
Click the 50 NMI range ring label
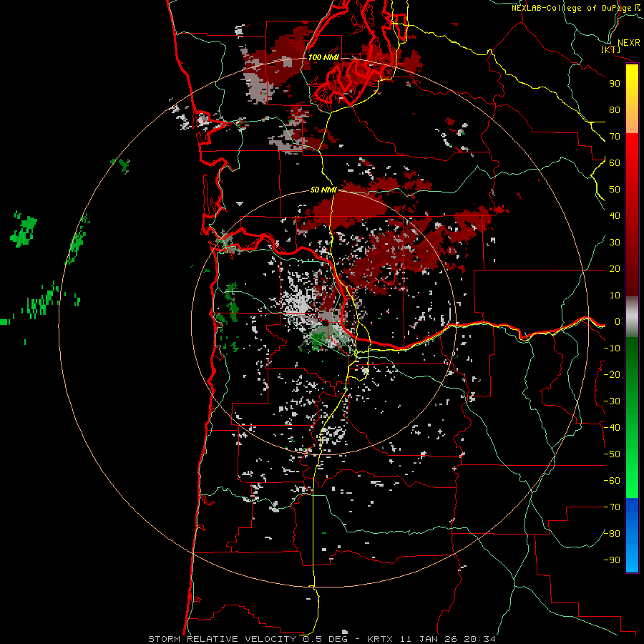[323, 190]
